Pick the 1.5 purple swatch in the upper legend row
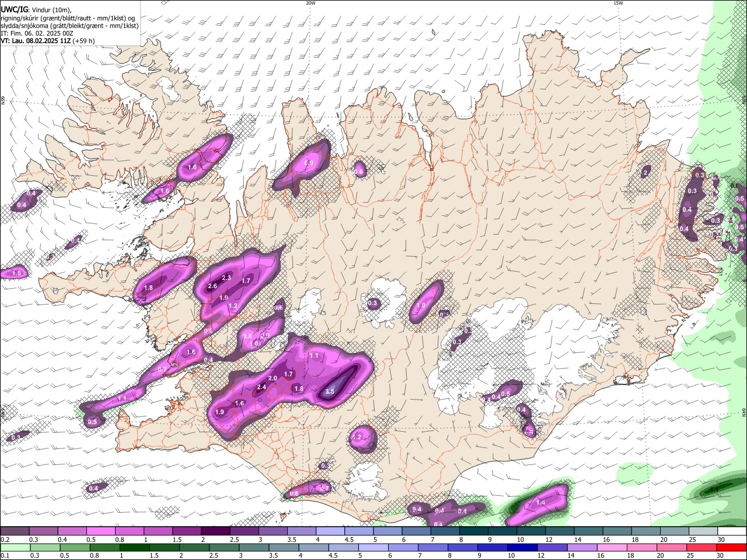The height and width of the screenshot is (560, 747). click(186, 531)
